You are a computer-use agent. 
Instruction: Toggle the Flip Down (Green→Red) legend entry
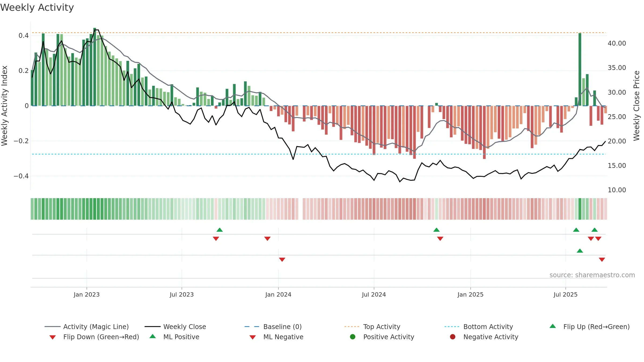[94, 337]
